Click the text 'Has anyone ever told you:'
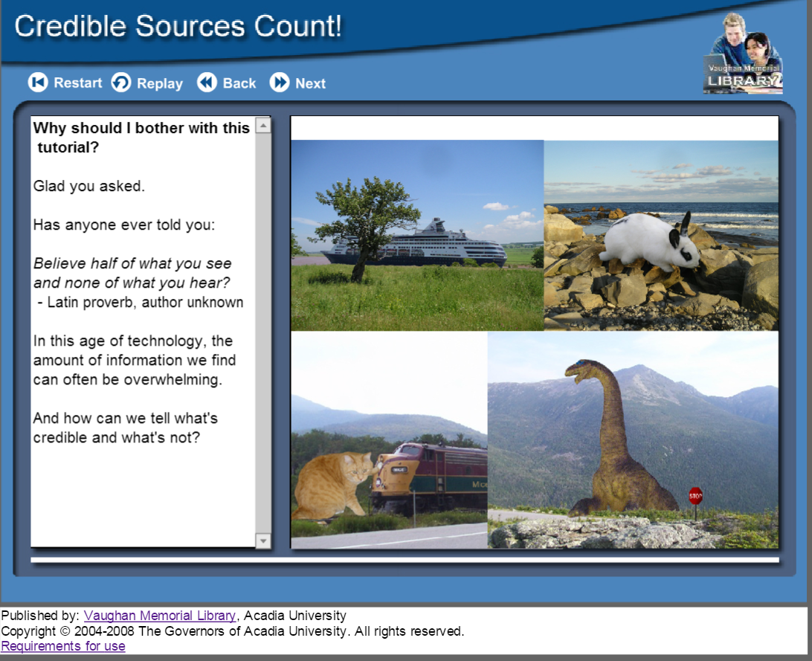 (x=123, y=225)
